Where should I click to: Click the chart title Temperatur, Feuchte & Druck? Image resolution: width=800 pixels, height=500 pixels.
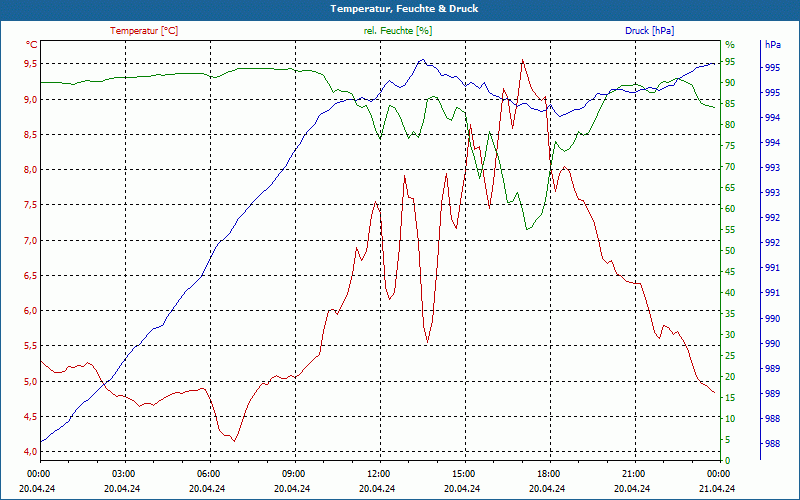point(404,9)
